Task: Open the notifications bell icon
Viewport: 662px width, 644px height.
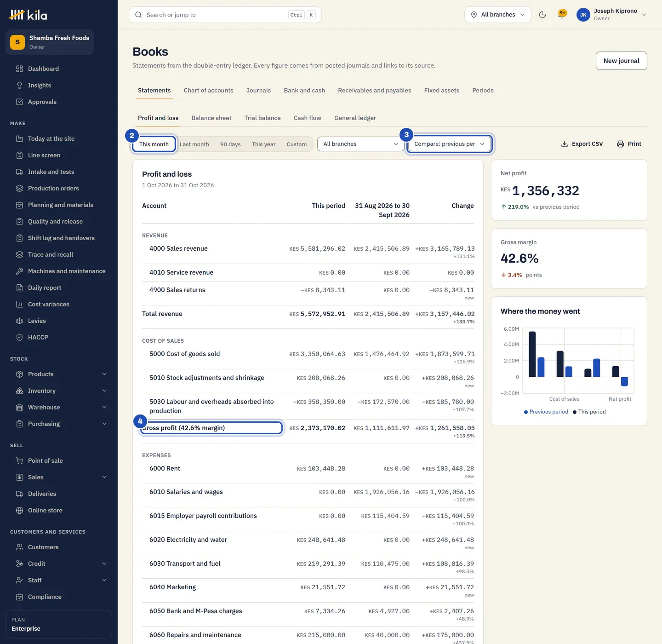Action: 562,15
